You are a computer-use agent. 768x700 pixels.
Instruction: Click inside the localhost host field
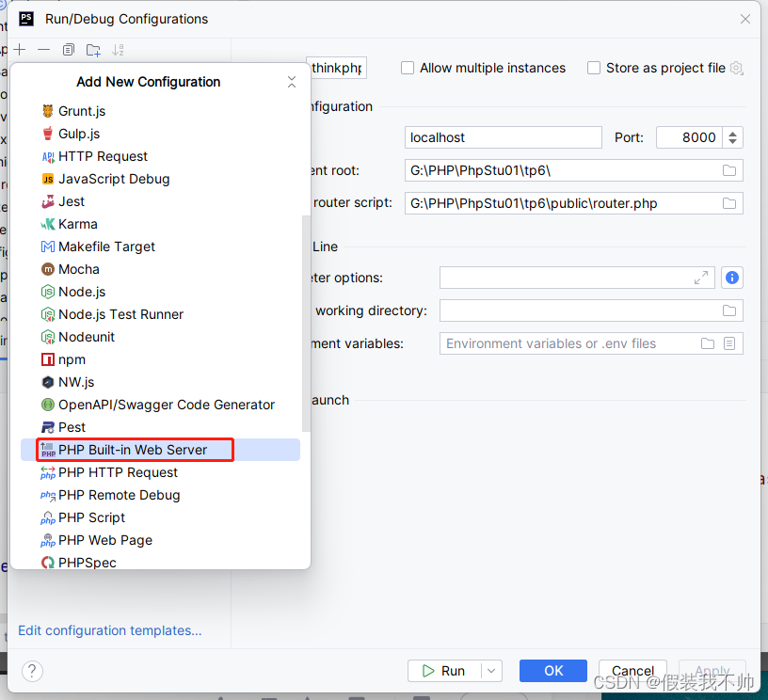(x=503, y=137)
